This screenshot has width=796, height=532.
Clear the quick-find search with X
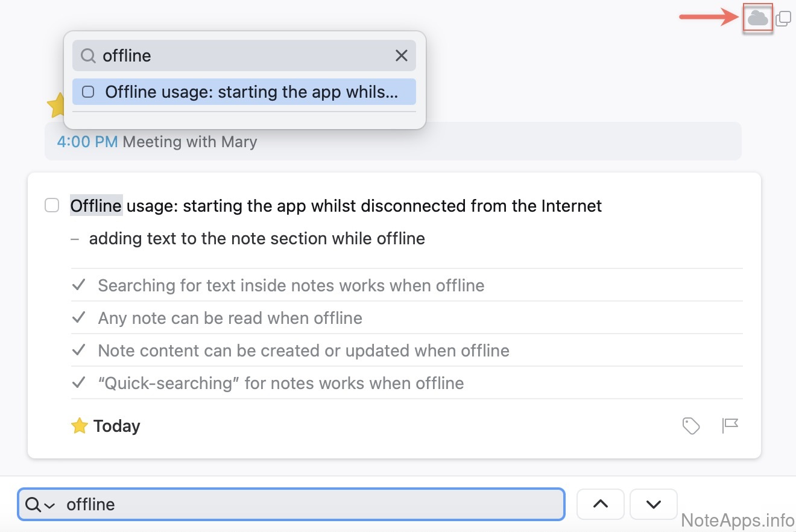(x=401, y=55)
